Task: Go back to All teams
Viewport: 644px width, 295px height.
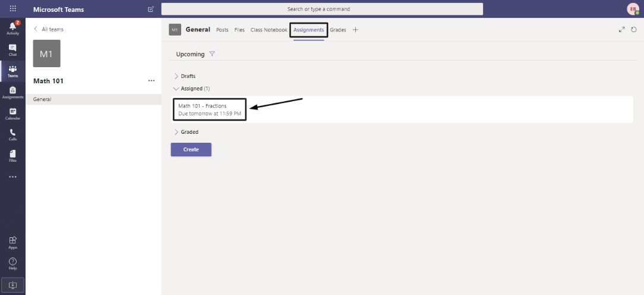Action: tap(49, 29)
